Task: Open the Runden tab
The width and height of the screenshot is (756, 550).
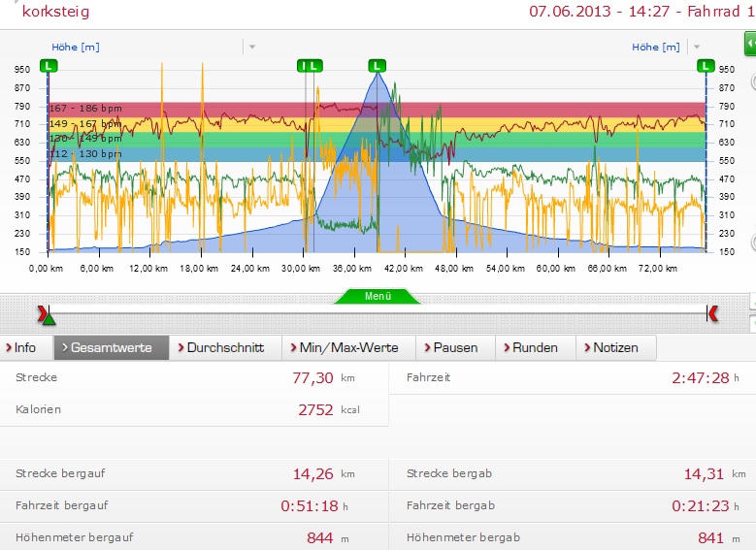Action: click(535, 347)
